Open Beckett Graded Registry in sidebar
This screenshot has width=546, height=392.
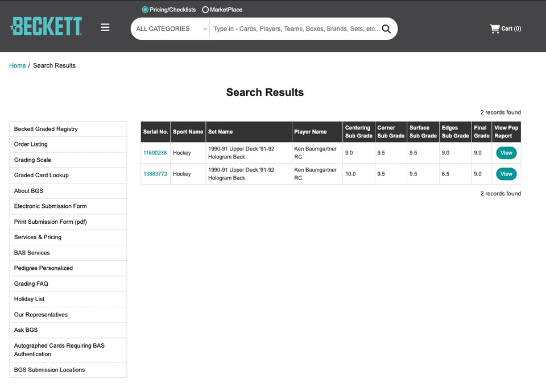pos(46,129)
